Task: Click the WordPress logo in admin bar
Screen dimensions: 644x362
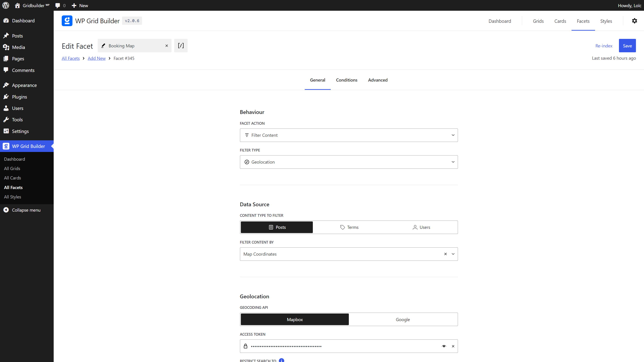Action: pyautogui.click(x=6, y=5)
